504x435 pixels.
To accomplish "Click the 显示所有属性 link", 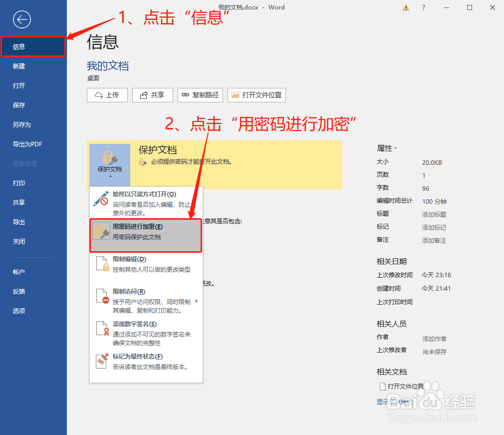I will [x=395, y=402].
